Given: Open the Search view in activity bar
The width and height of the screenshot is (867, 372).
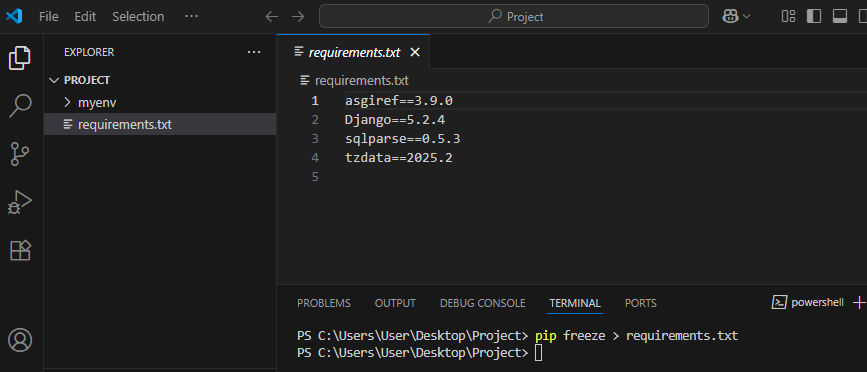Looking at the screenshot, I should (20, 106).
